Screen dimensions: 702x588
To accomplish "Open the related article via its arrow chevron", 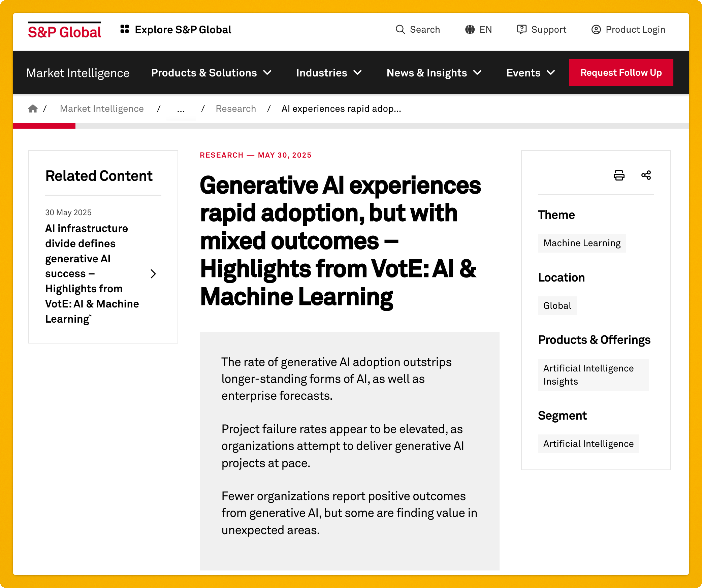I will pos(154,274).
